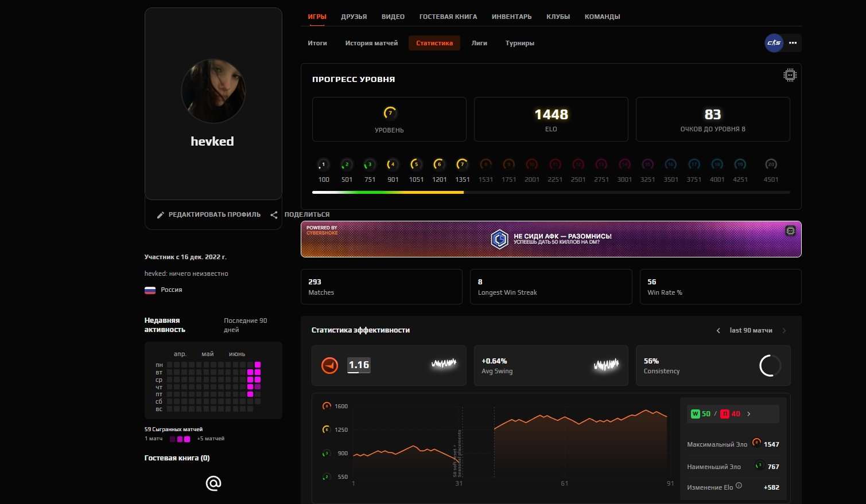Click the Russia flag icon
Viewport: 866px width, 504px height.
(x=150, y=290)
